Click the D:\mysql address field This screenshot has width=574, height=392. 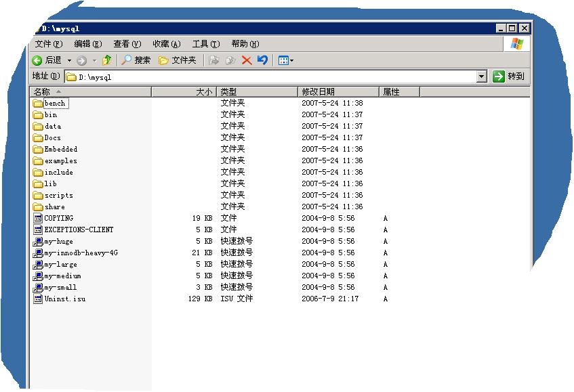point(271,77)
